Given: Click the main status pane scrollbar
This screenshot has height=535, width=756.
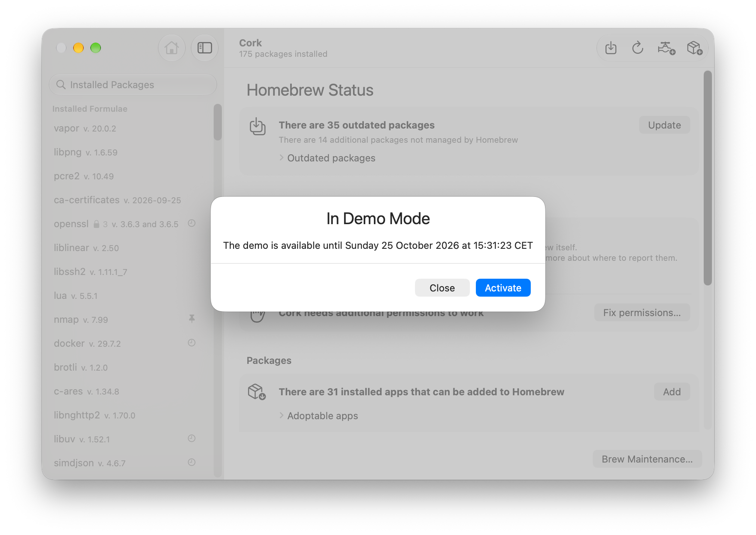Looking at the screenshot, I should point(707,178).
